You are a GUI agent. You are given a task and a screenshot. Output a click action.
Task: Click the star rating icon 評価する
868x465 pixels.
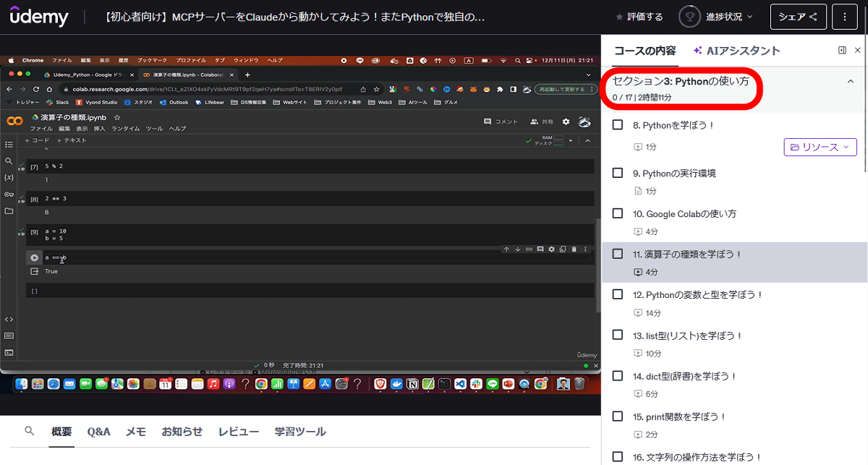(x=619, y=17)
